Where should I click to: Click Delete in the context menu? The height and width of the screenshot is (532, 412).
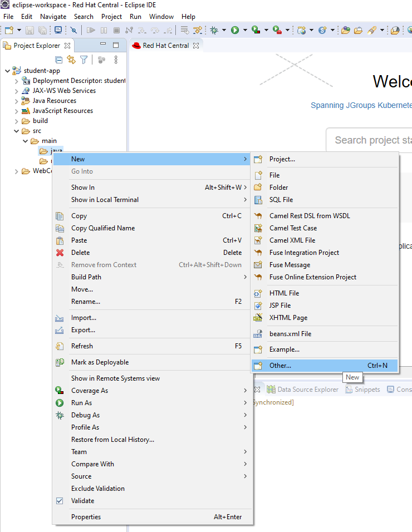tap(153, 253)
